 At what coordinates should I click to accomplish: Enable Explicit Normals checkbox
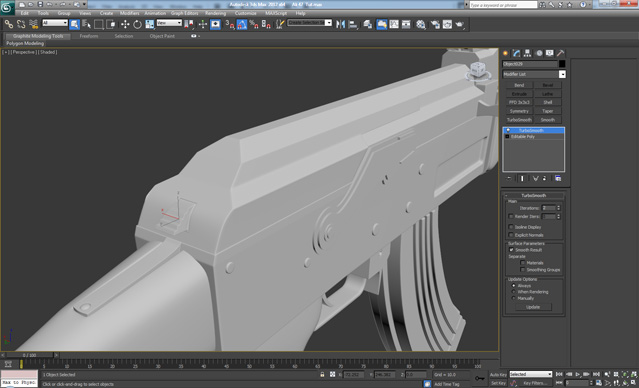coord(511,235)
